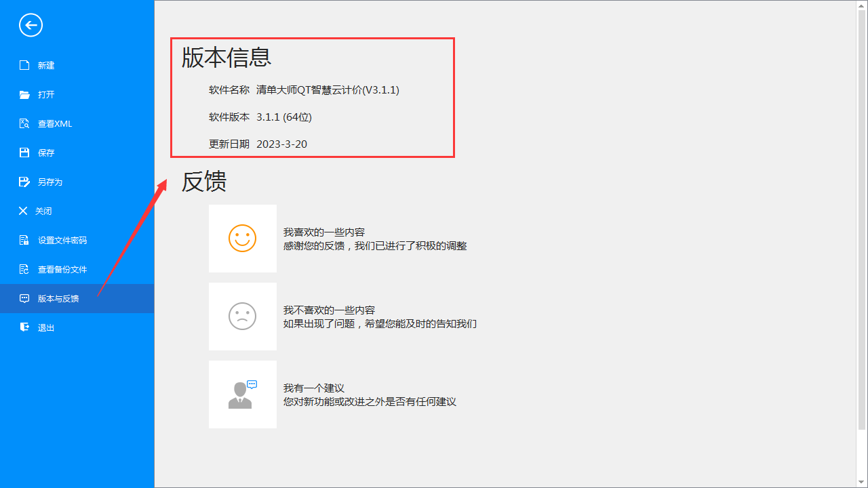The height and width of the screenshot is (488, 868).
Task: Click the 您对新功能或改进 description text
Action: point(370,402)
